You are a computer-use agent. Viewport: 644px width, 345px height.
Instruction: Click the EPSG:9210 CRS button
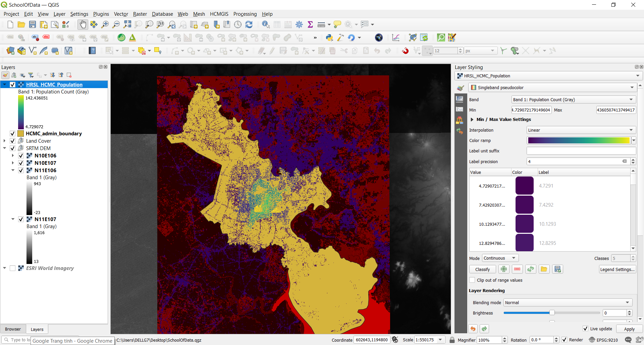(x=603, y=340)
